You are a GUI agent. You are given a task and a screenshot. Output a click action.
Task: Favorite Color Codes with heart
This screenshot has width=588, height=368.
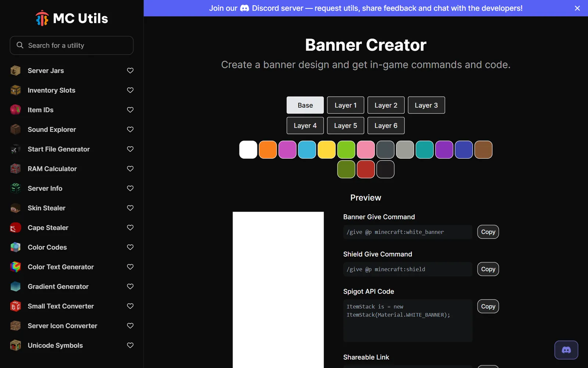pyautogui.click(x=130, y=247)
